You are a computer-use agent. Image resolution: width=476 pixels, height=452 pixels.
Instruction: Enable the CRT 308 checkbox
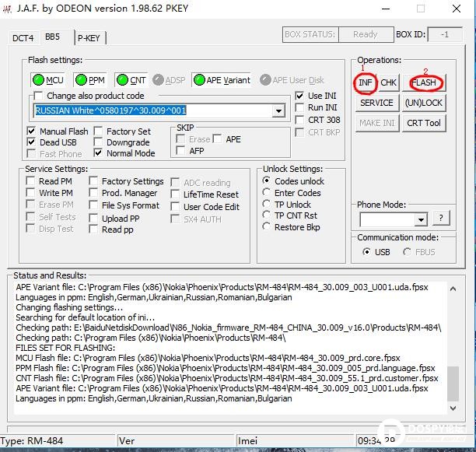(299, 120)
